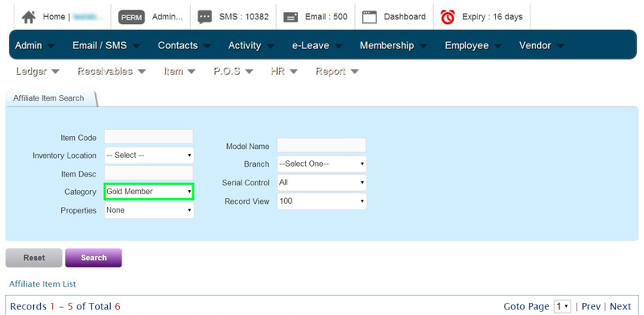Click the Email envelope icon

291,17
